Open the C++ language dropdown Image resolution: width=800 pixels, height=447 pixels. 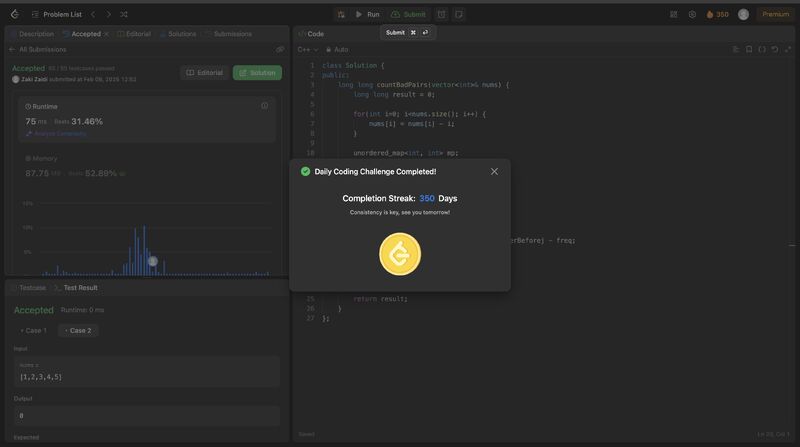tap(308, 49)
